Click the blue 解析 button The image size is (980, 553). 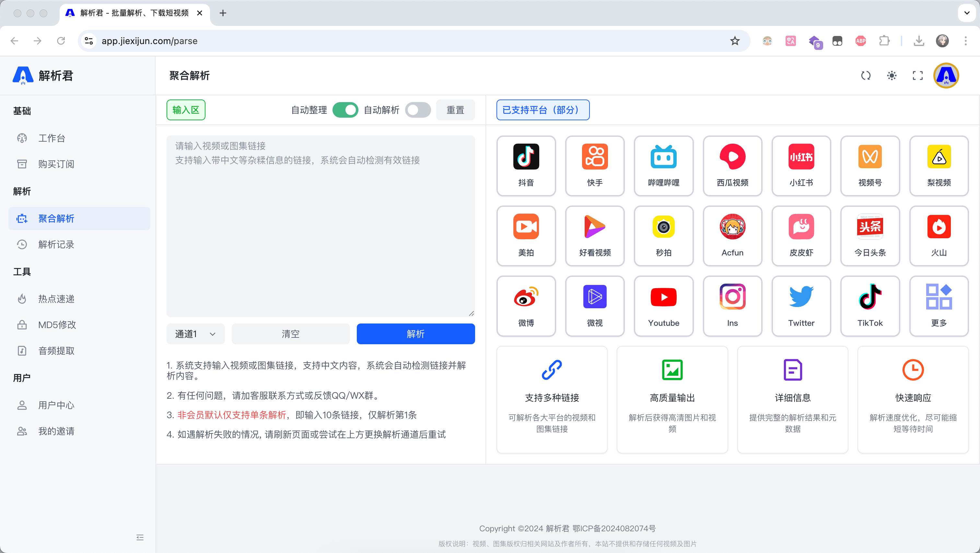point(415,334)
